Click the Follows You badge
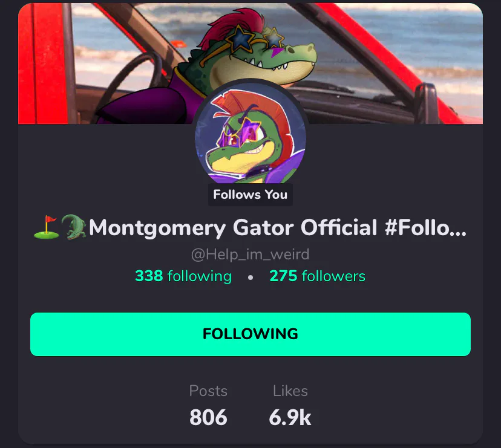The width and height of the screenshot is (501, 448). (x=250, y=195)
